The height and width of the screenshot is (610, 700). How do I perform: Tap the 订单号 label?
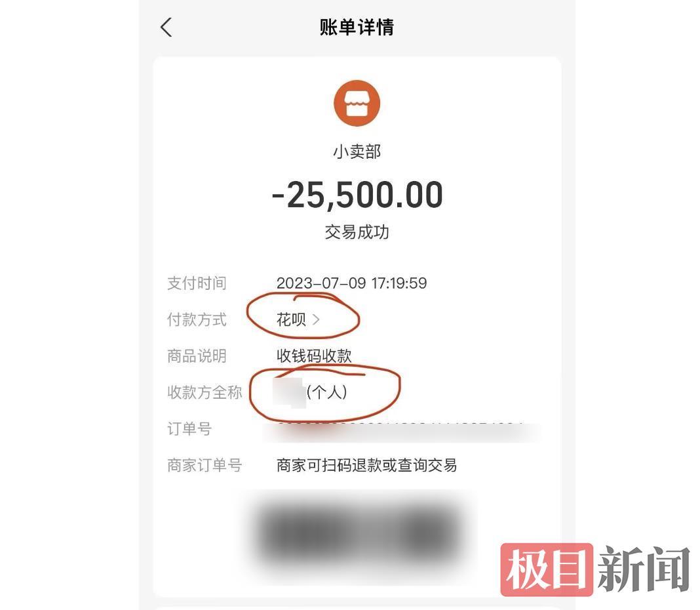(x=189, y=429)
